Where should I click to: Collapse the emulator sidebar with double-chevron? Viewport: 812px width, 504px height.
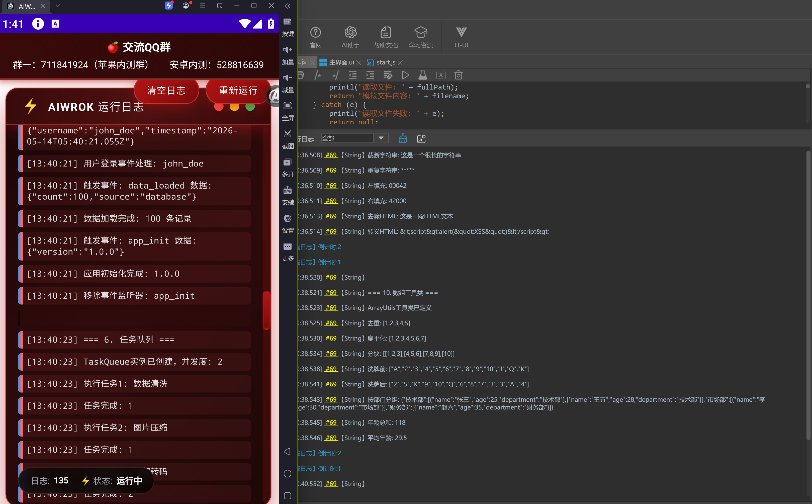tap(288, 6)
